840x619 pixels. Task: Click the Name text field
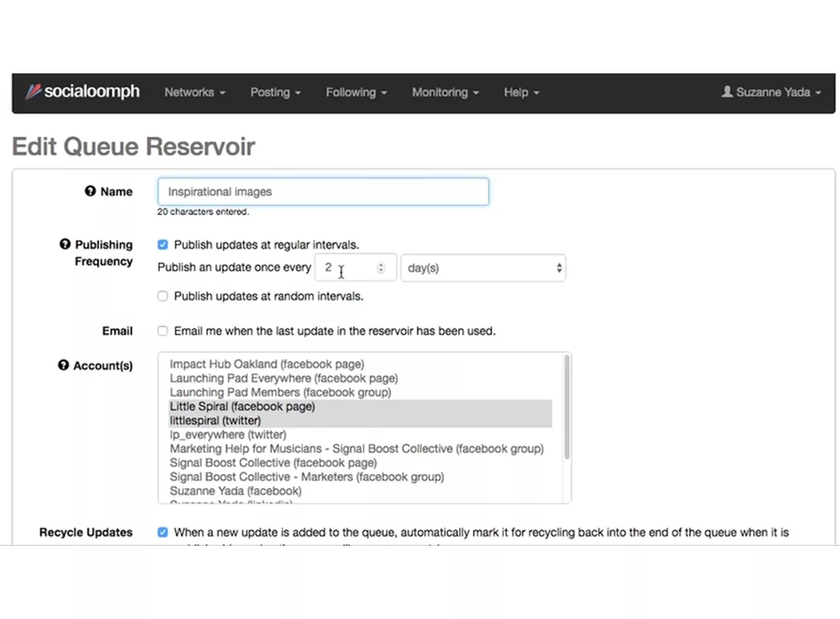coord(323,192)
